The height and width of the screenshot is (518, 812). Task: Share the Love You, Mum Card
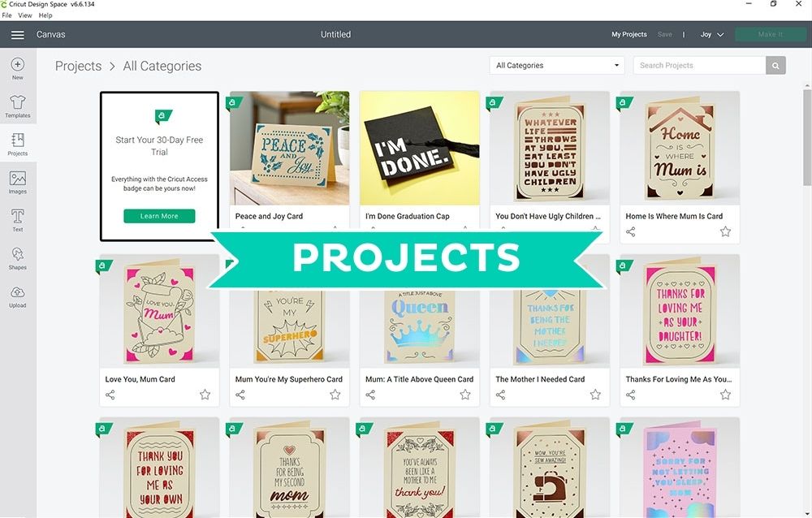[110, 395]
